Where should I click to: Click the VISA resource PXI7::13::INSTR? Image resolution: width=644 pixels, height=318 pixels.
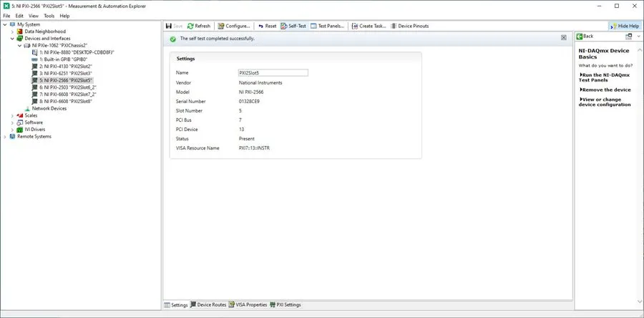coord(254,148)
